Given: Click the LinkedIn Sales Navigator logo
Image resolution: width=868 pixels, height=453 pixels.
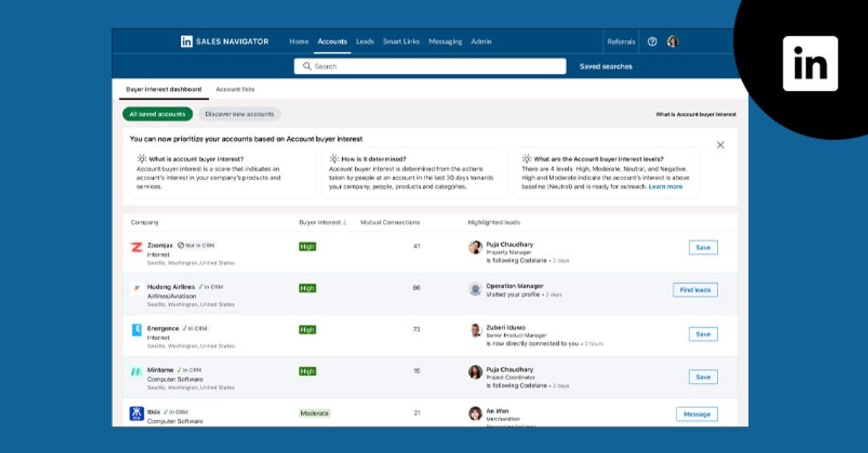Looking at the screenshot, I should (224, 41).
